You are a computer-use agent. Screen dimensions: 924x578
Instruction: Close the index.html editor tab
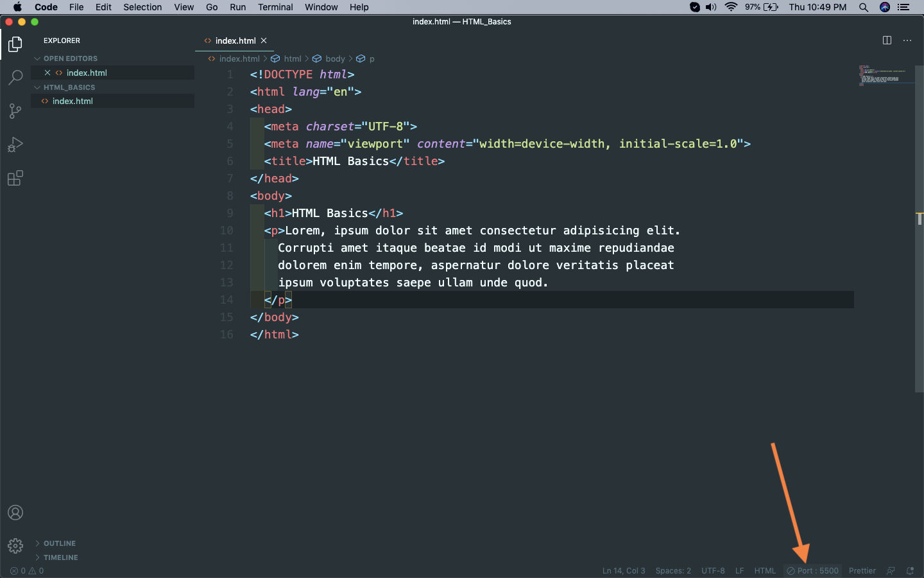(264, 40)
